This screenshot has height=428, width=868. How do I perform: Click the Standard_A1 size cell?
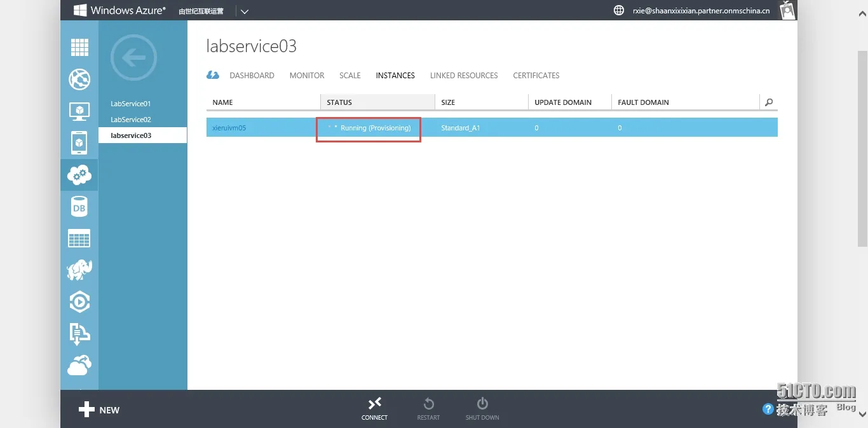coord(461,128)
